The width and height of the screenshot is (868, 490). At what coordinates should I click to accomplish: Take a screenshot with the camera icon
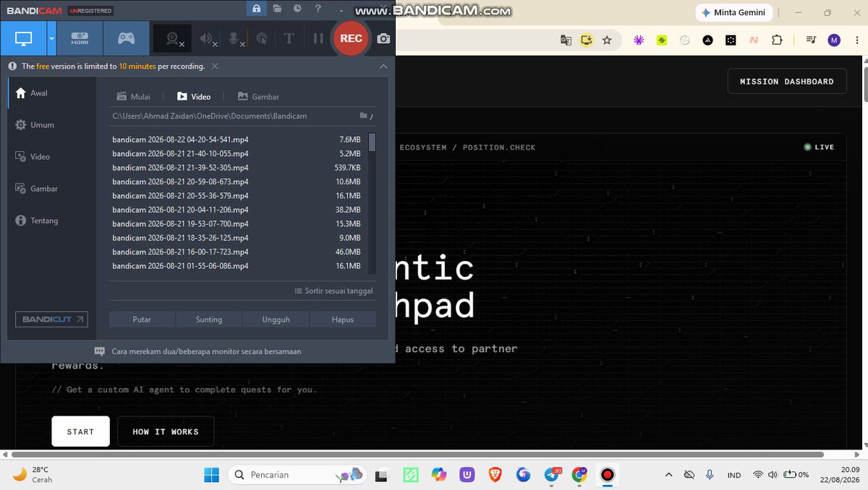coord(384,38)
